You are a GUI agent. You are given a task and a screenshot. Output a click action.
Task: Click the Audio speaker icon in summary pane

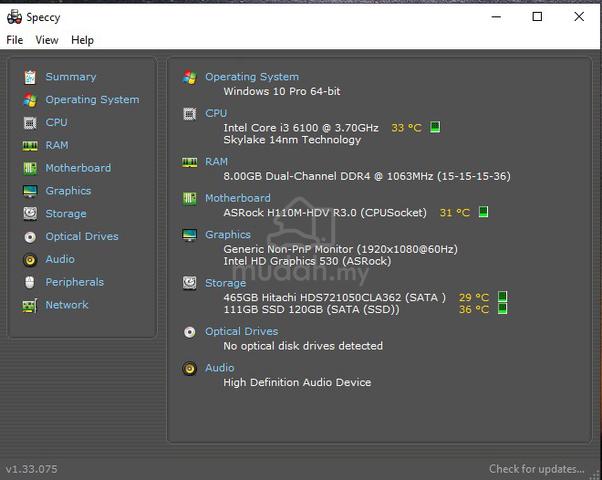click(189, 368)
